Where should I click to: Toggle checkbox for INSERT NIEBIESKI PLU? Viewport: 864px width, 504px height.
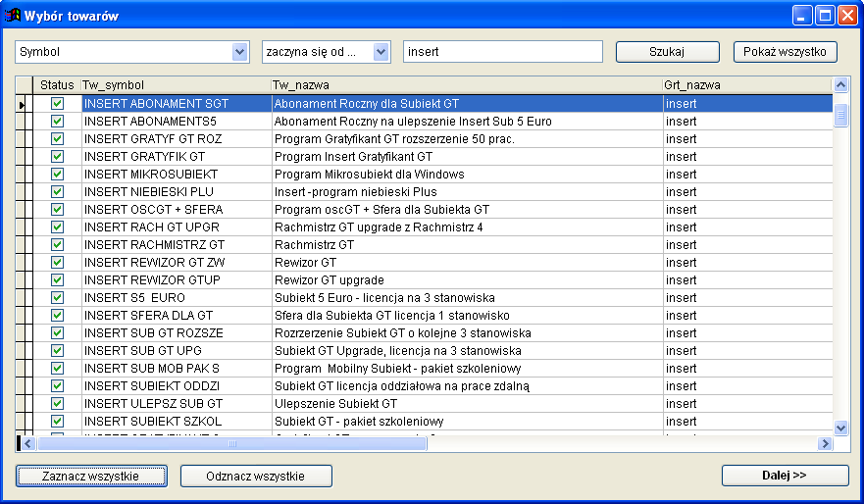pos(57,191)
